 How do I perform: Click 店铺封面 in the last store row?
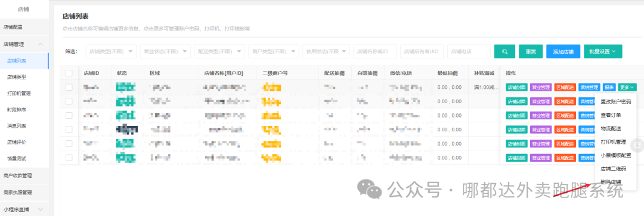(516, 158)
